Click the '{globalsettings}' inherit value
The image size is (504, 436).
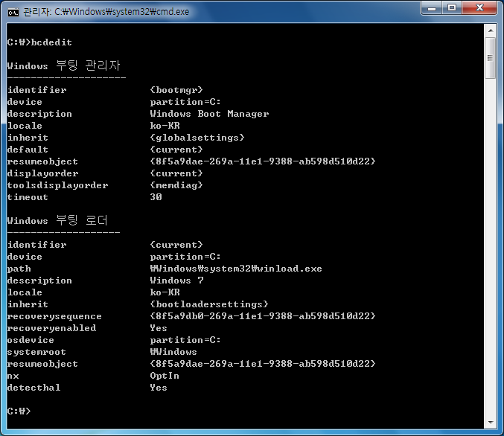click(x=197, y=138)
